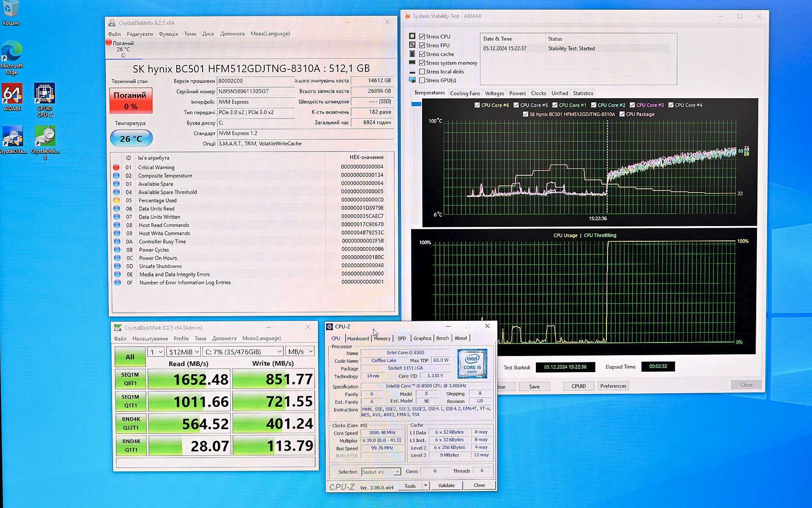Click the blue Unsafe Shutdowns status dot
812x508 pixels.
[x=117, y=266]
